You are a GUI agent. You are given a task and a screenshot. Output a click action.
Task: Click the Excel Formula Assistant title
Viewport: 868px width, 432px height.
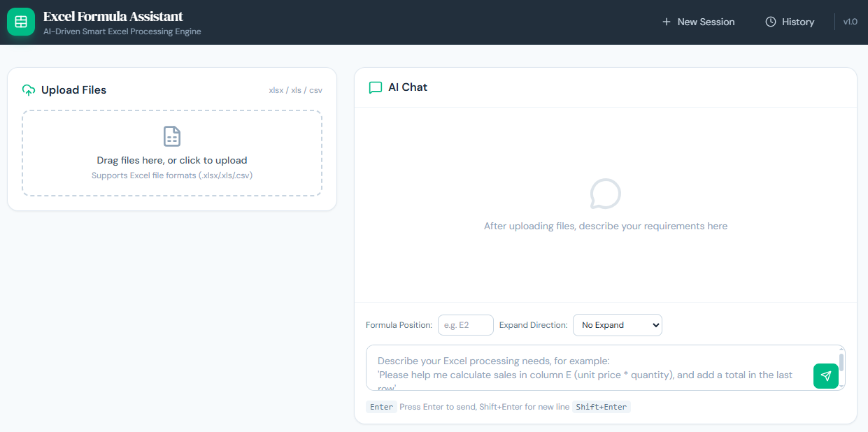click(x=113, y=16)
